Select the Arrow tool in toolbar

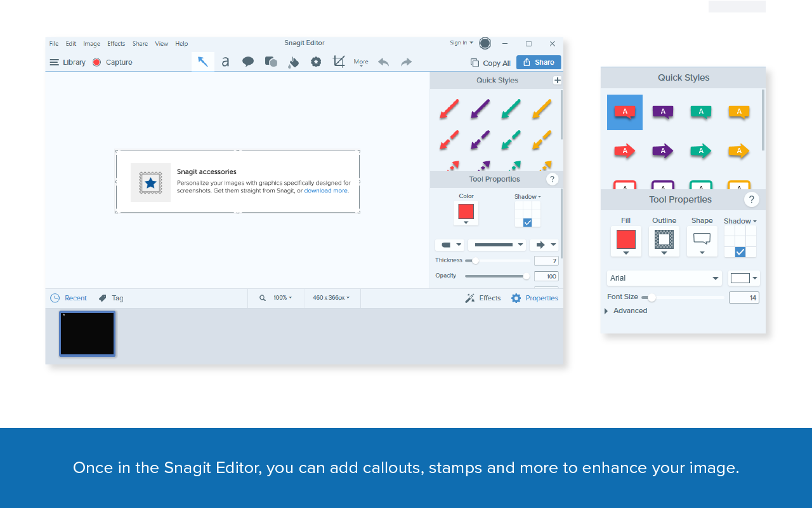[x=202, y=62]
